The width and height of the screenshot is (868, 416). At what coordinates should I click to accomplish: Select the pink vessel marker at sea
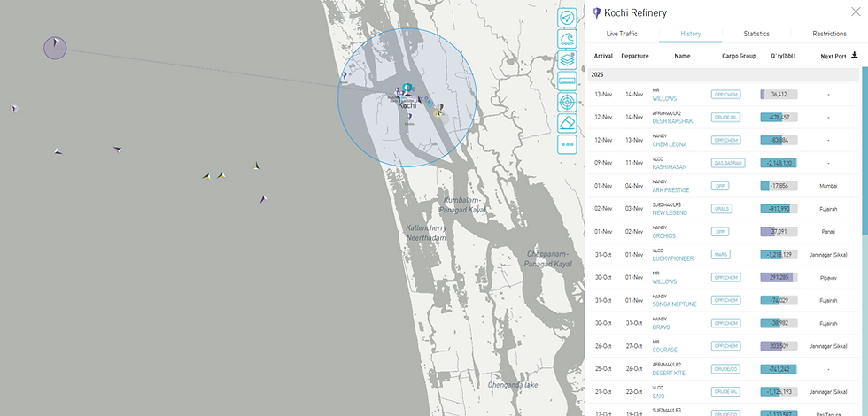tap(117, 150)
